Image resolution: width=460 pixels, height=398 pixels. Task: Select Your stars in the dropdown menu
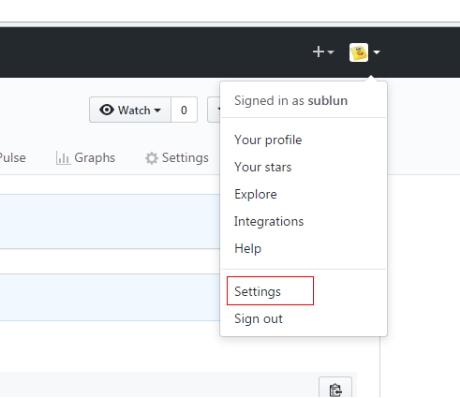(263, 167)
